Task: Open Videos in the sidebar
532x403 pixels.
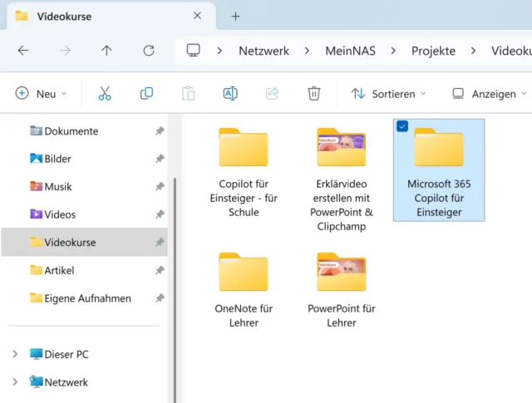Action: [x=84, y=214]
